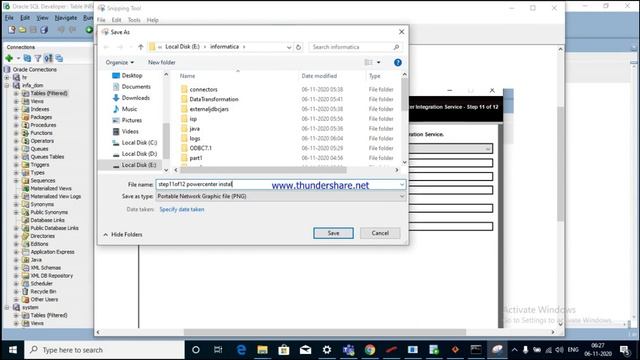Open Settings gear from taskbar
The width and height of the screenshot is (640, 360).
(327, 350)
